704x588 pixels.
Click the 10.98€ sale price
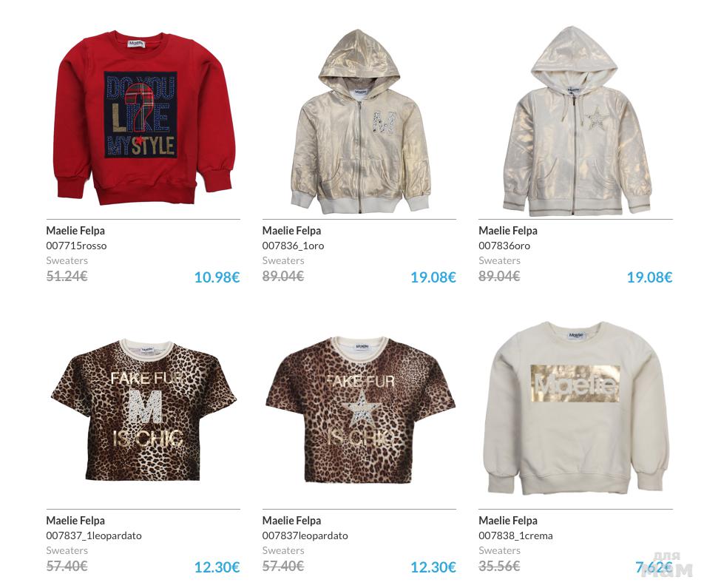217,277
